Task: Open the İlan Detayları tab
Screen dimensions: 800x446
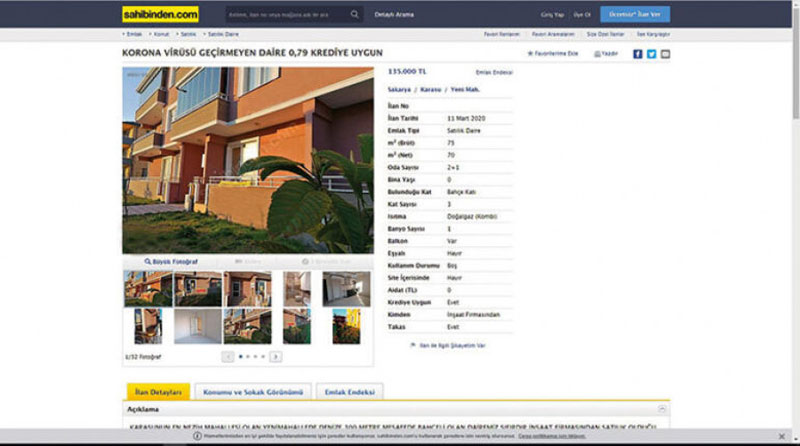Action: tap(158, 392)
